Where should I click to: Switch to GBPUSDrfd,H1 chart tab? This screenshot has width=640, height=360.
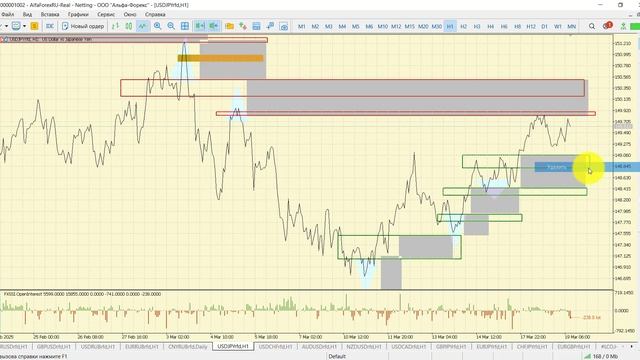[x=53, y=347]
